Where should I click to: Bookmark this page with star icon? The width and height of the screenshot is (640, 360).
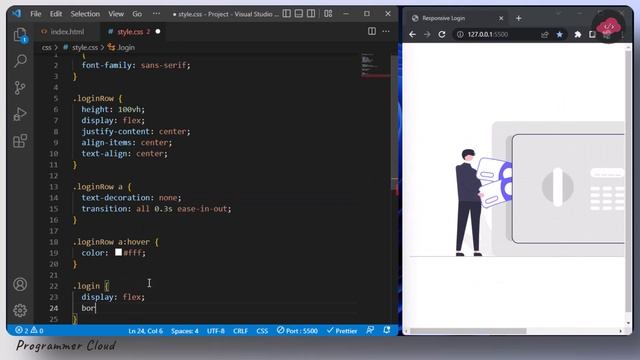coord(560,34)
